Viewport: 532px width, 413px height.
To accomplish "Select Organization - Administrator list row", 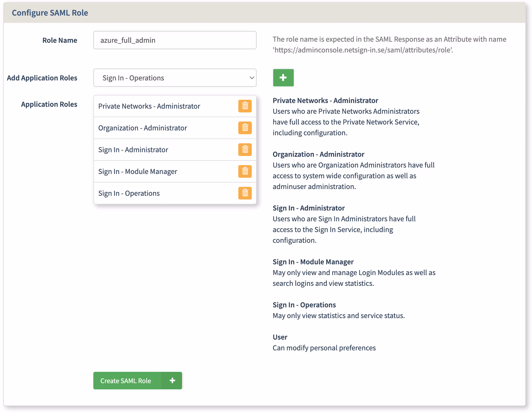I will click(142, 128).
